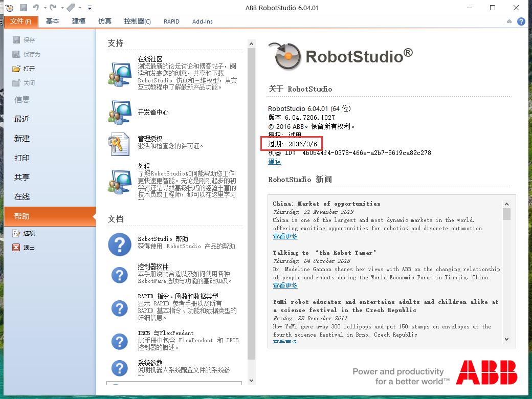Click the Save icon in quick access toolbar
Screen dimensions: 532x399
pos(24,8)
